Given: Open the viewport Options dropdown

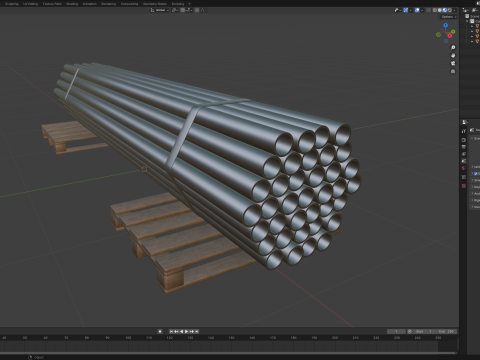Looking at the screenshot, I should click(x=449, y=17).
